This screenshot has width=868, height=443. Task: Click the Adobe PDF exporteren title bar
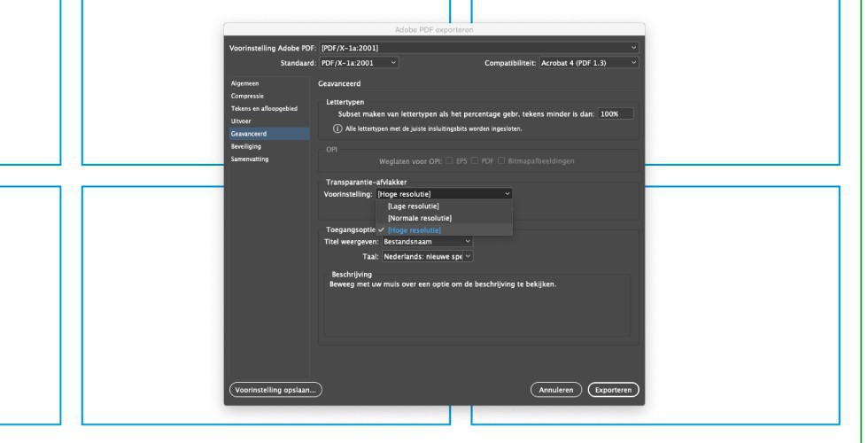tap(434, 29)
